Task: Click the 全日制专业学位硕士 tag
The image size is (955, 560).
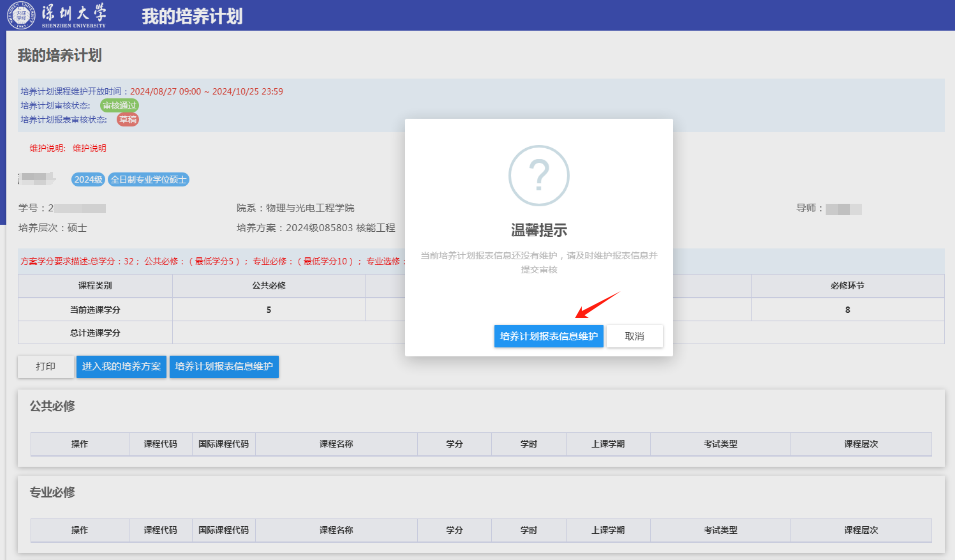Action: coord(148,179)
